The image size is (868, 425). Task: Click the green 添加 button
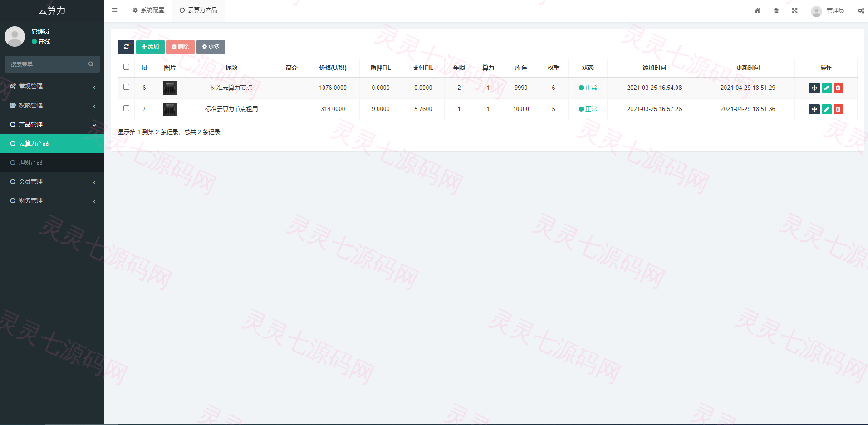150,47
